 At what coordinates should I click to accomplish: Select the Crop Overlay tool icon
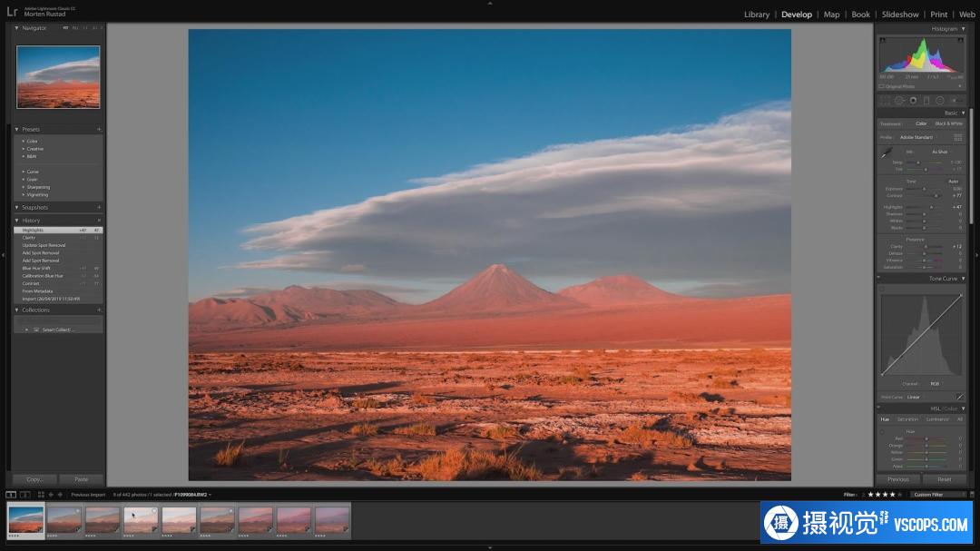[886, 100]
